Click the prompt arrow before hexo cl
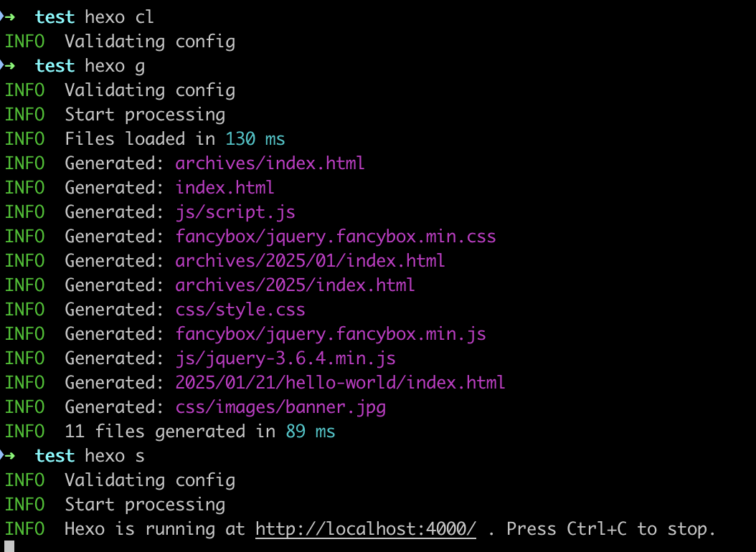Image resolution: width=756 pixels, height=552 pixels. (8, 17)
